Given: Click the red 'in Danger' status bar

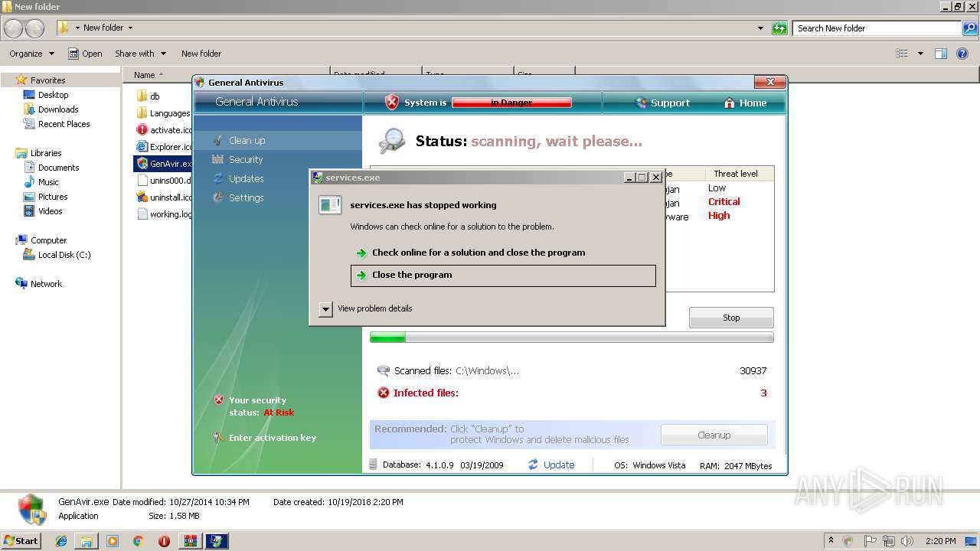Looking at the screenshot, I should pyautogui.click(x=511, y=103).
